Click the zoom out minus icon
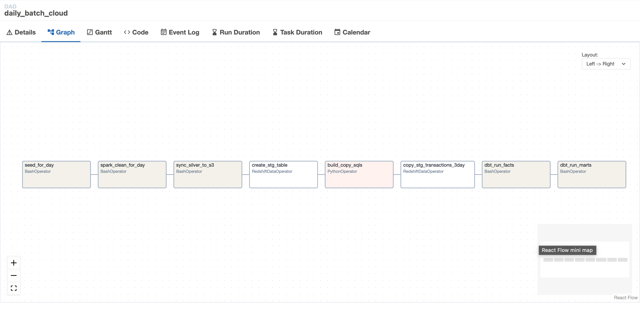 [14, 276]
